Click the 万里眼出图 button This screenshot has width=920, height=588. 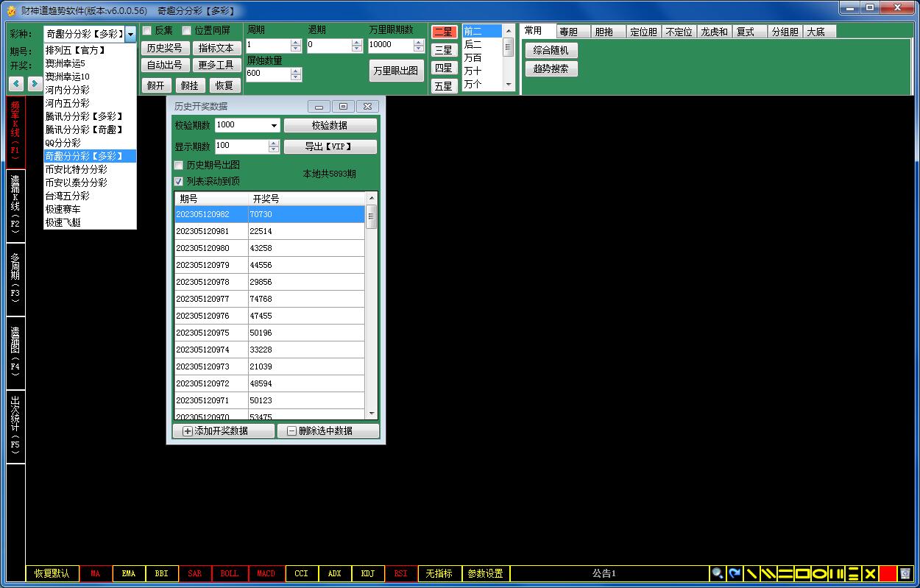(396, 71)
